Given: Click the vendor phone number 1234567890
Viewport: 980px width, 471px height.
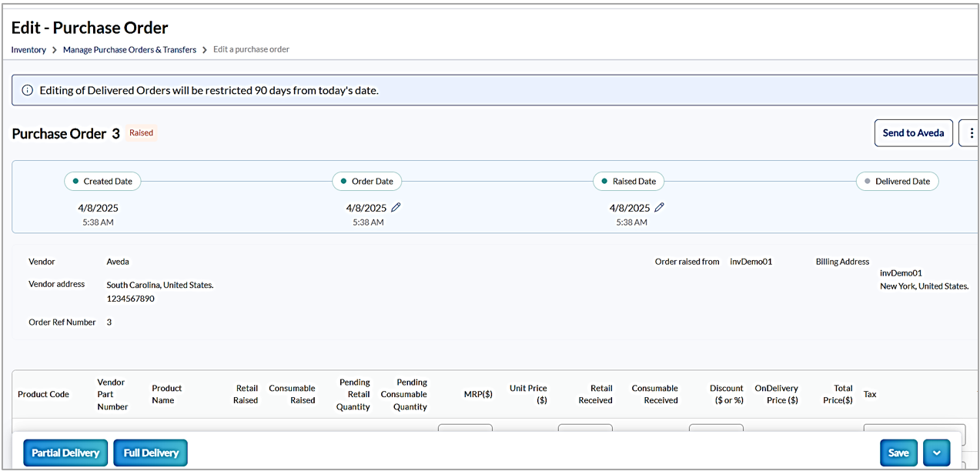Looking at the screenshot, I should [x=130, y=299].
